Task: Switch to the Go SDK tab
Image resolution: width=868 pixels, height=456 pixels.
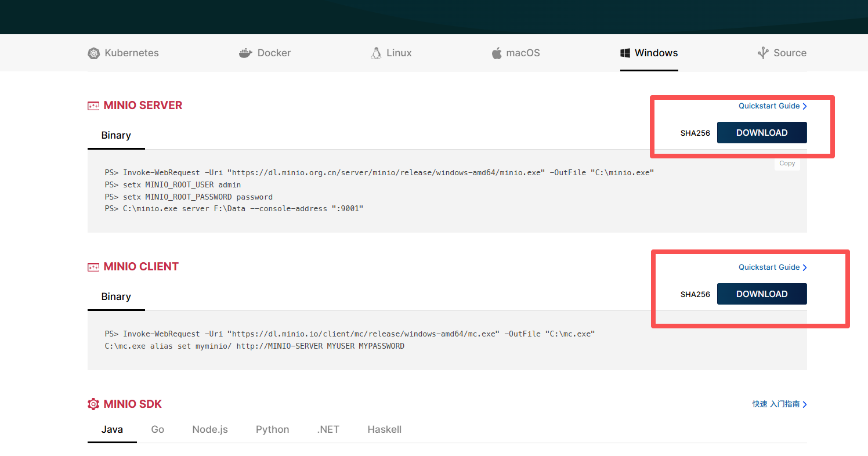Action: [x=157, y=430]
